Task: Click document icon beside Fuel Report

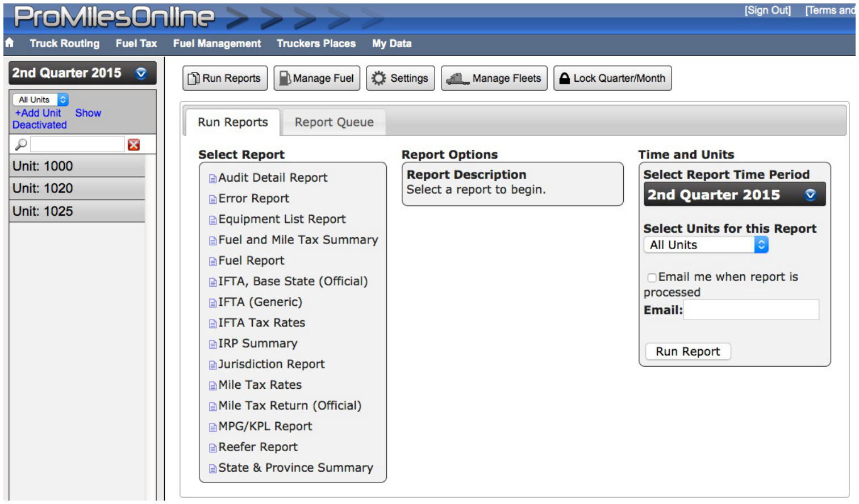Action: [x=212, y=262]
